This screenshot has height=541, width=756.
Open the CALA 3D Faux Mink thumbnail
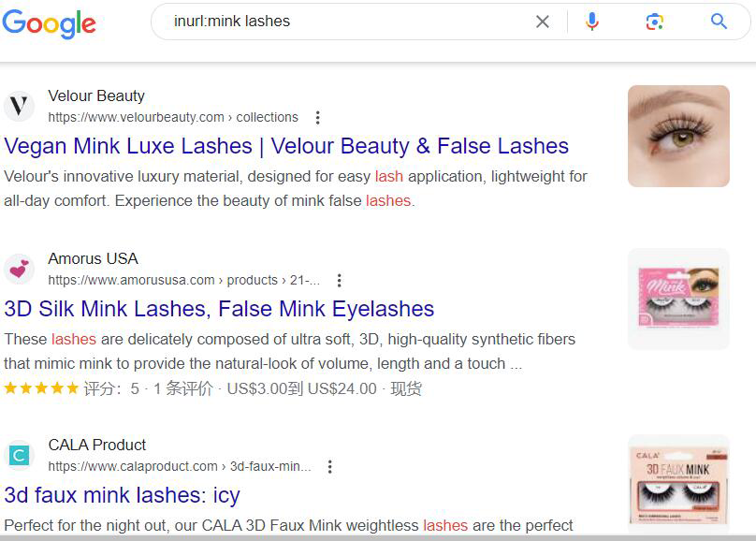coord(678,484)
